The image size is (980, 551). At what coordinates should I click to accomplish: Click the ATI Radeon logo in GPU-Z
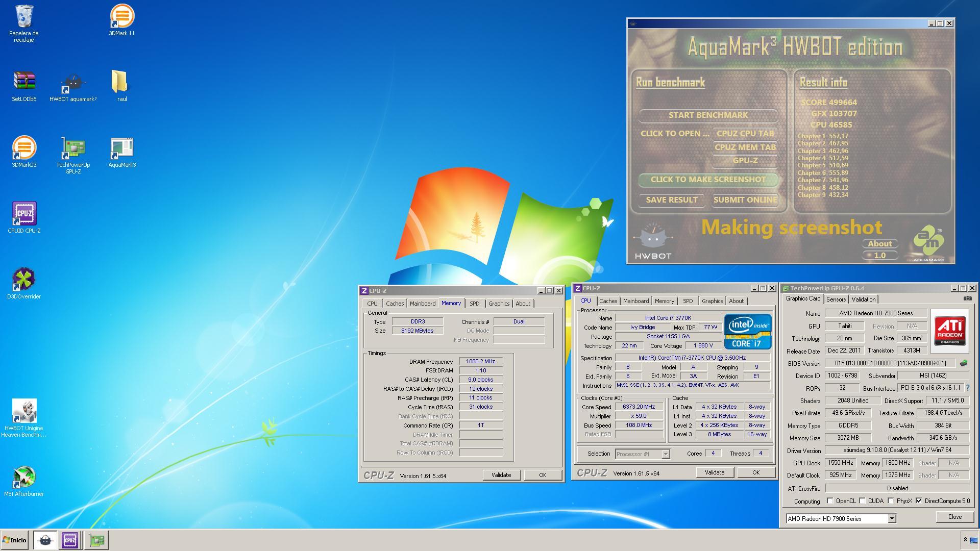coord(949,331)
